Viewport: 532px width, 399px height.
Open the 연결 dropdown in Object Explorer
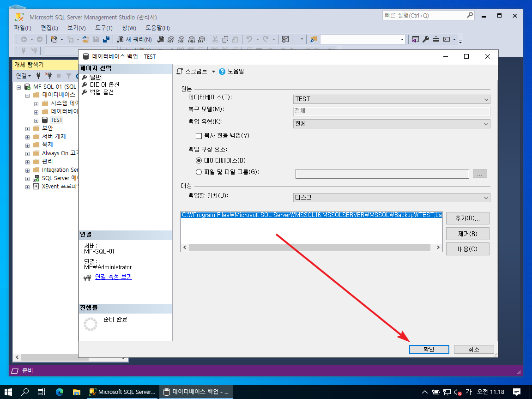pyautogui.click(x=24, y=76)
